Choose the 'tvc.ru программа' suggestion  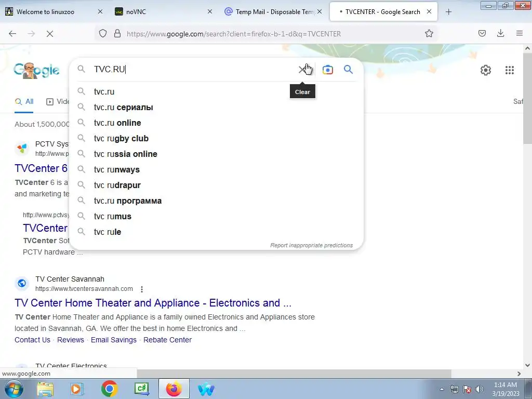click(x=216, y=201)
